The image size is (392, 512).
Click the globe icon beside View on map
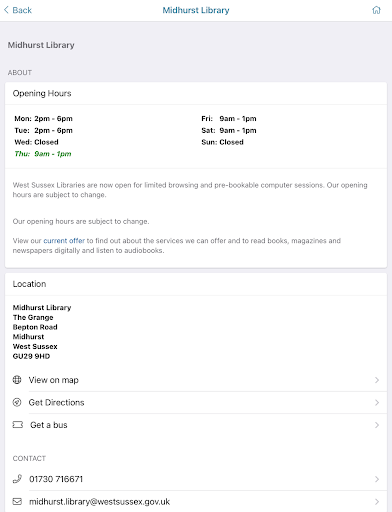pos(17,380)
